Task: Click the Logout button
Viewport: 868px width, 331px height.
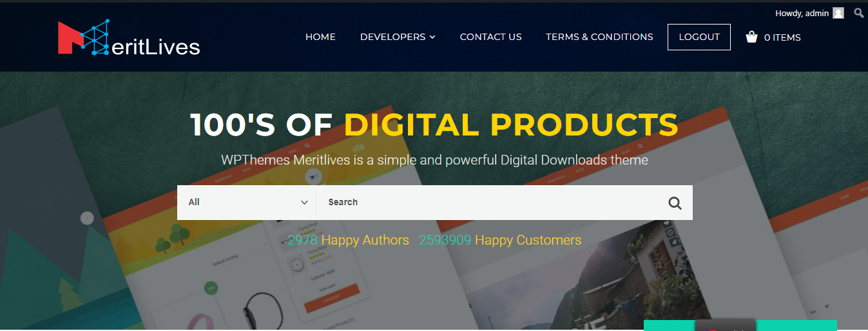Action: [699, 37]
